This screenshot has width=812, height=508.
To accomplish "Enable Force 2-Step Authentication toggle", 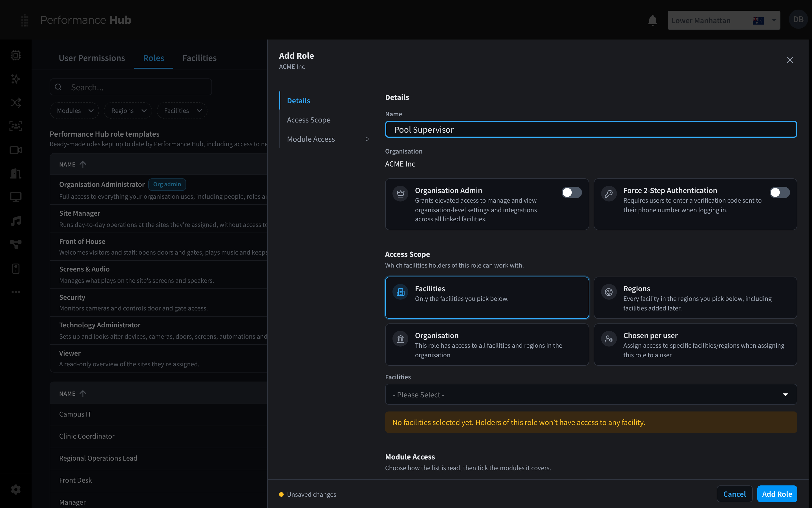I will (780, 192).
